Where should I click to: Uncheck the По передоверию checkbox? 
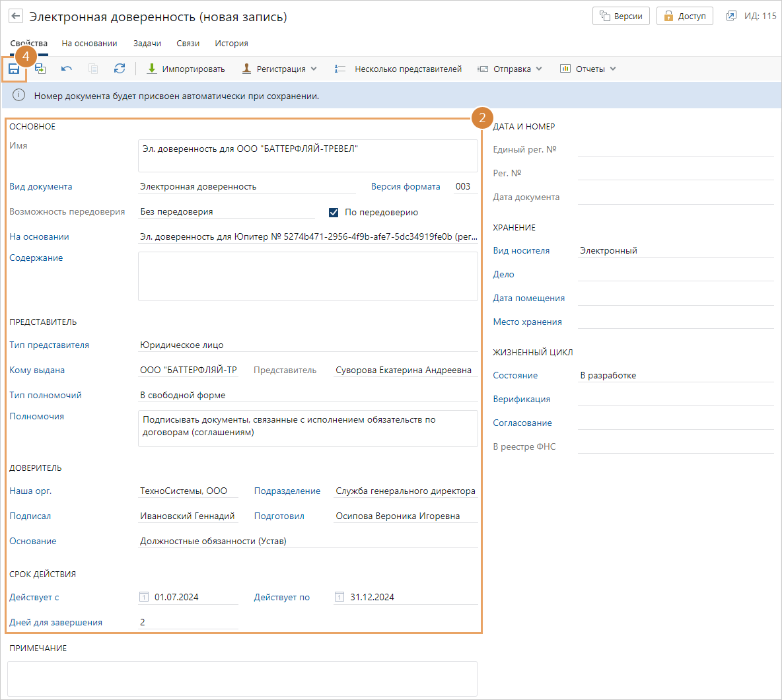click(x=334, y=212)
